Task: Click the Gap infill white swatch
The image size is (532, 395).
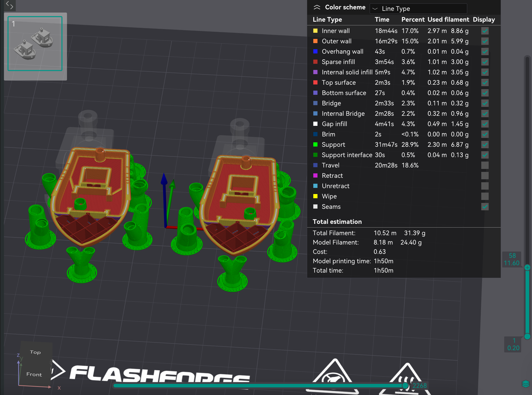Action: [315, 124]
